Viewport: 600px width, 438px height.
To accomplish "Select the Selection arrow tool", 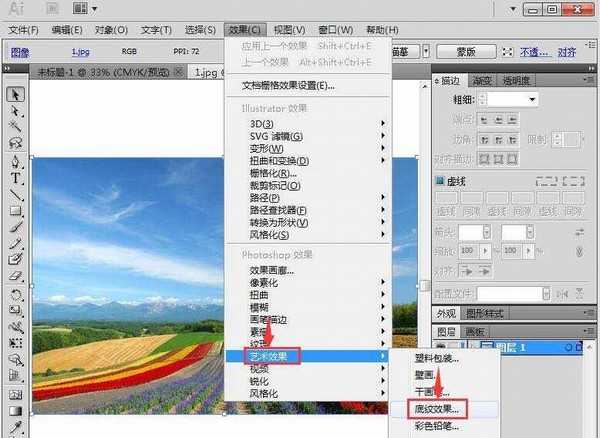I will [x=17, y=95].
